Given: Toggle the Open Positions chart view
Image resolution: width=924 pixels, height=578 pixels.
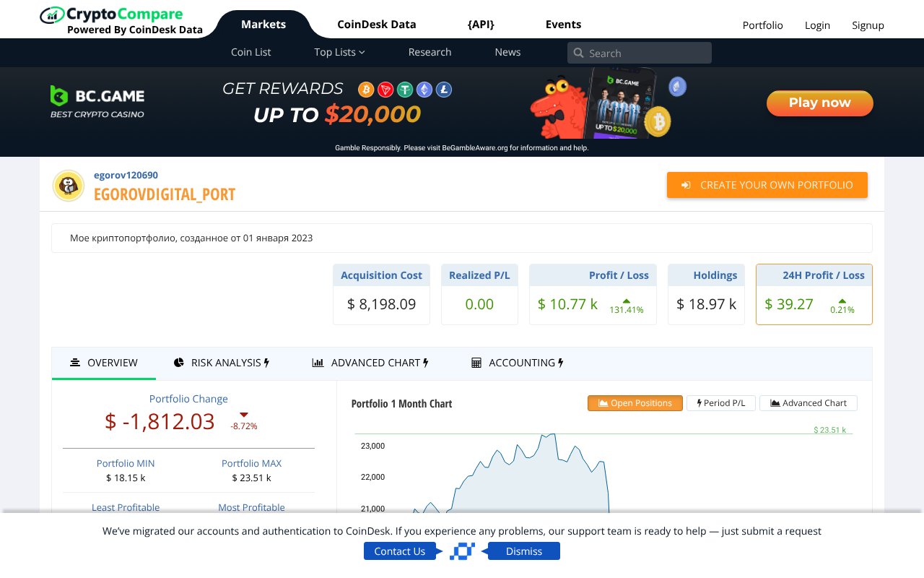Looking at the screenshot, I should (635, 403).
